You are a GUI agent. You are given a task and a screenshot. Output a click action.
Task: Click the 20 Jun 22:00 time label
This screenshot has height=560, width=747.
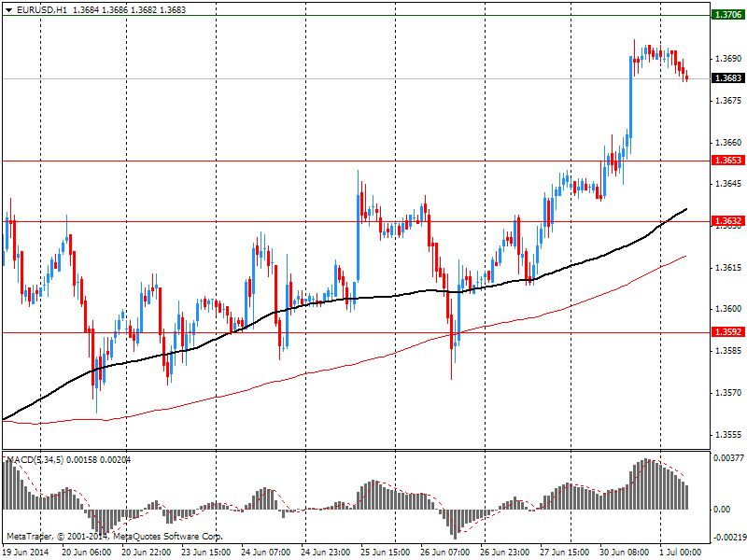tap(147, 552)
